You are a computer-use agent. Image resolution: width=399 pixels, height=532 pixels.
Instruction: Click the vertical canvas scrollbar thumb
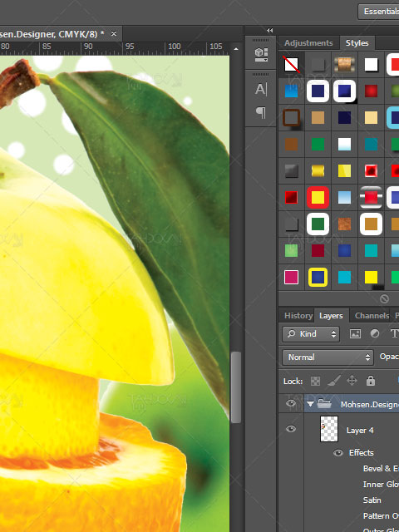[x=236, y=387]
